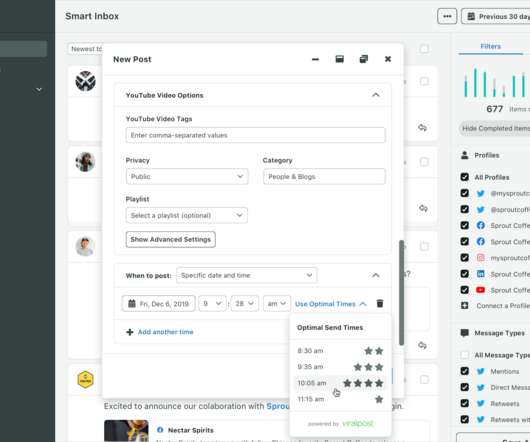
Task: Collapse the Use Optimal Times link
Action: [331, 304]
